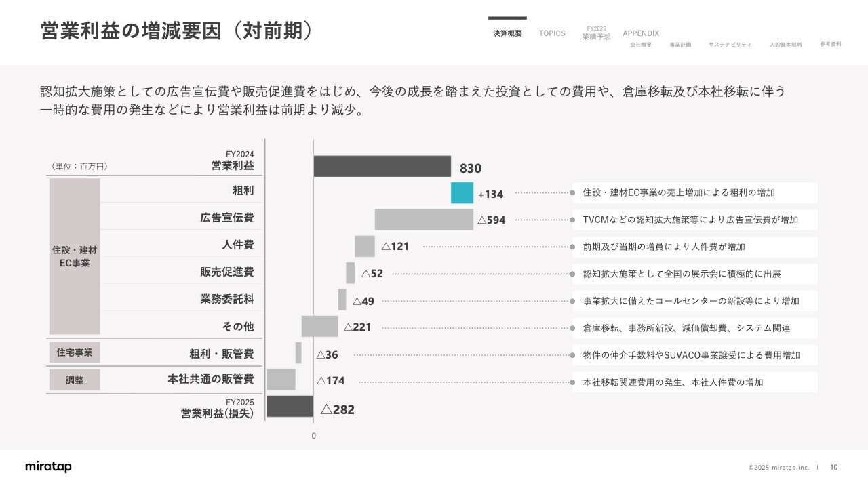The image size is (868, 488).
Task: Click the FY2025 △282 loss bar
Action: 290,407
